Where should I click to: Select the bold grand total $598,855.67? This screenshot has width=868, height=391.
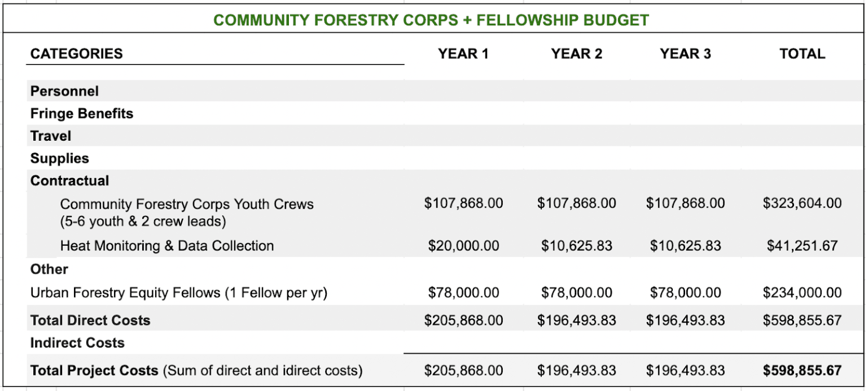[x=802, y=371]
